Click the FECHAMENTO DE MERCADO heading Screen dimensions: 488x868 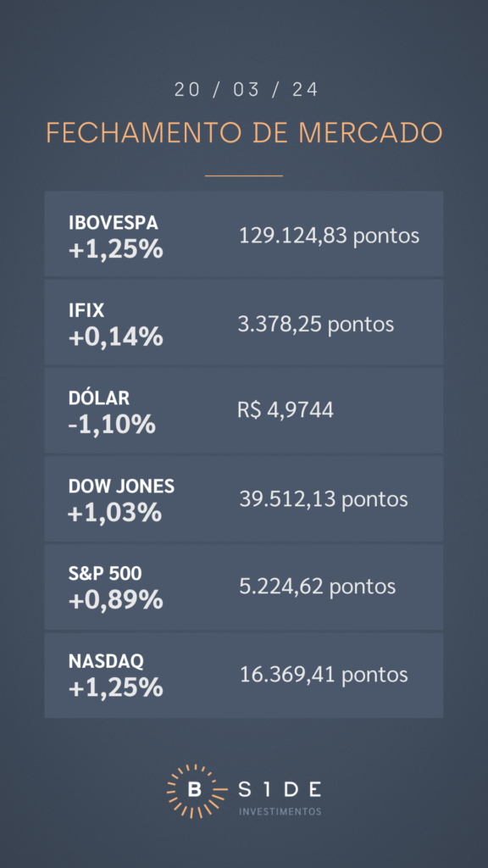coord(244,132)
